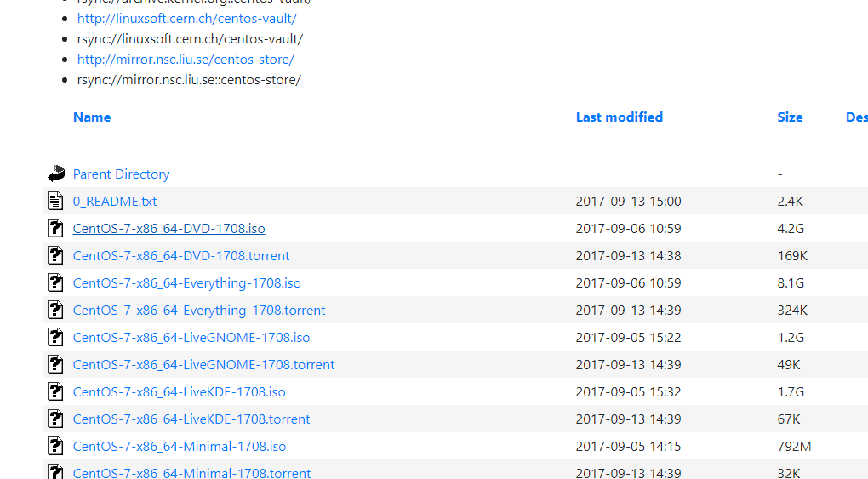
Task: Download CentOS-7-x86_64-LiveGNOME-1708.iso
Action: point(191,337)
